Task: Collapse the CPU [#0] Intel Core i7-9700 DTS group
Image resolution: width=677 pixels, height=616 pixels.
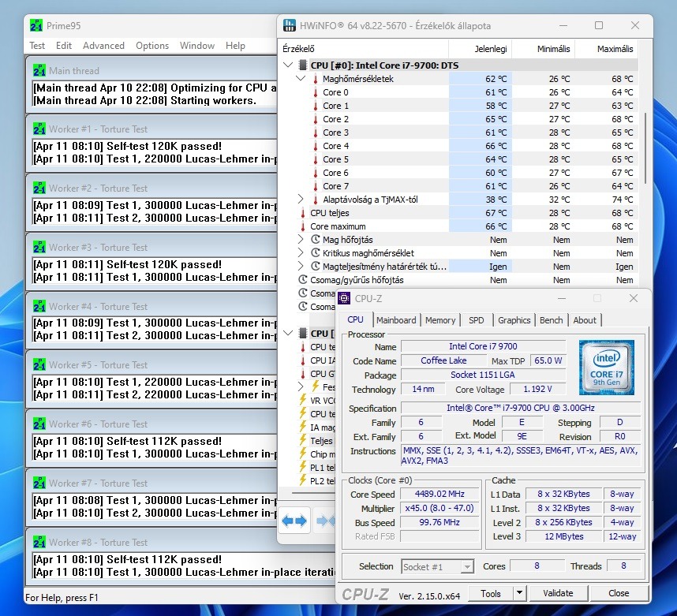Action: click(287, 65)
